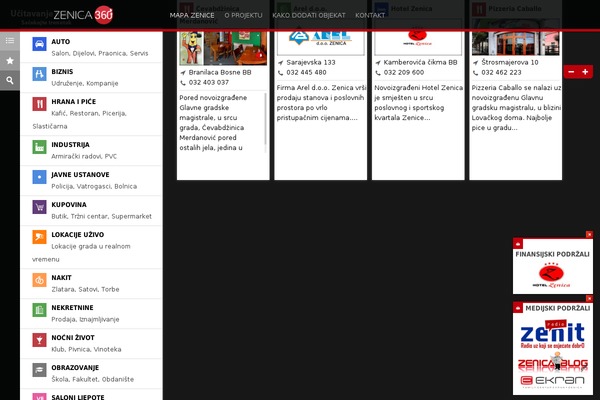Open the category list sidebar icon
600x400 pixels.
[x=10, y=41]
